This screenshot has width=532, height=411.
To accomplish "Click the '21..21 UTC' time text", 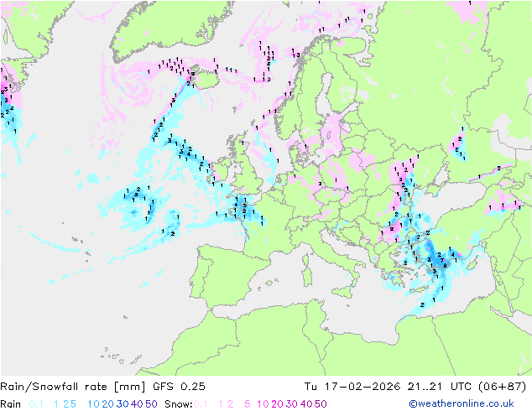I will click(438, 387).
